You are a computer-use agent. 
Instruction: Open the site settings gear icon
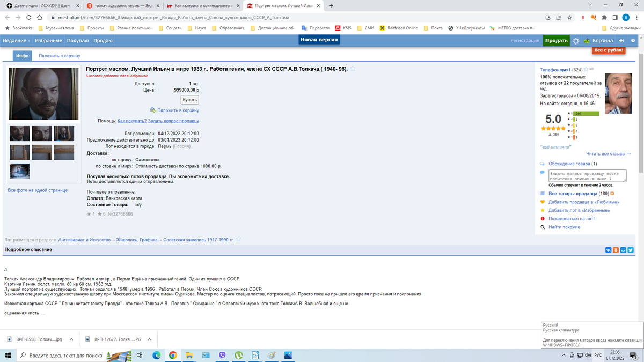pyautogui.click(x=576, y=41)
